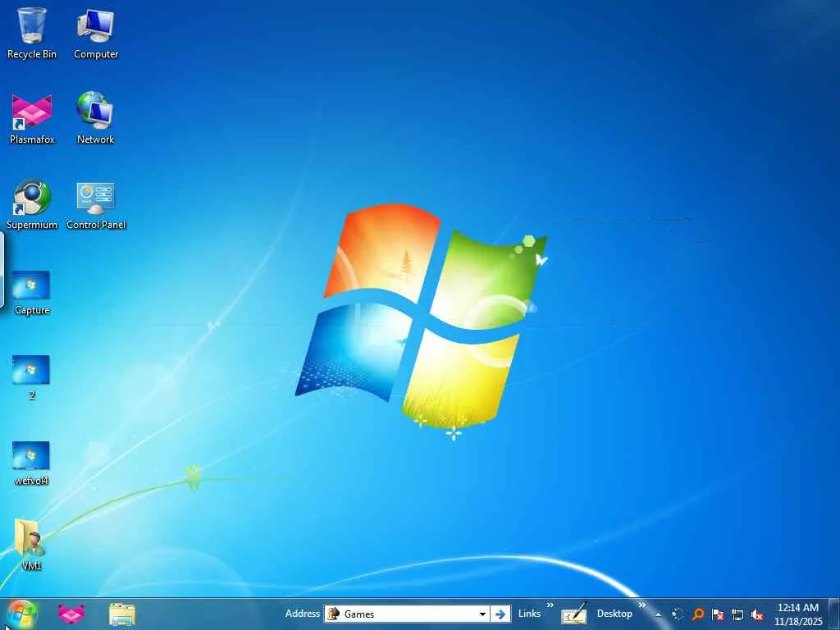Click the spinning busy tray icon
This screenshot has height=630, width=840.
(678, 614)
